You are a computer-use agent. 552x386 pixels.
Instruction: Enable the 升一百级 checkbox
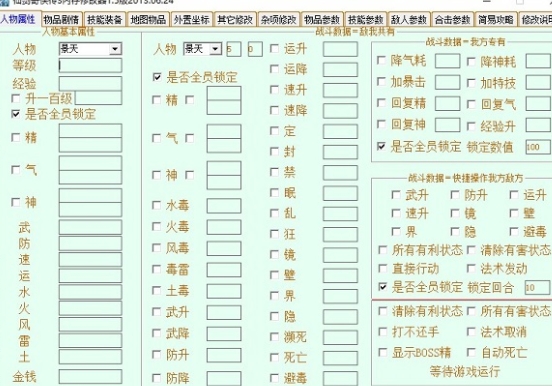click(16, 98)
